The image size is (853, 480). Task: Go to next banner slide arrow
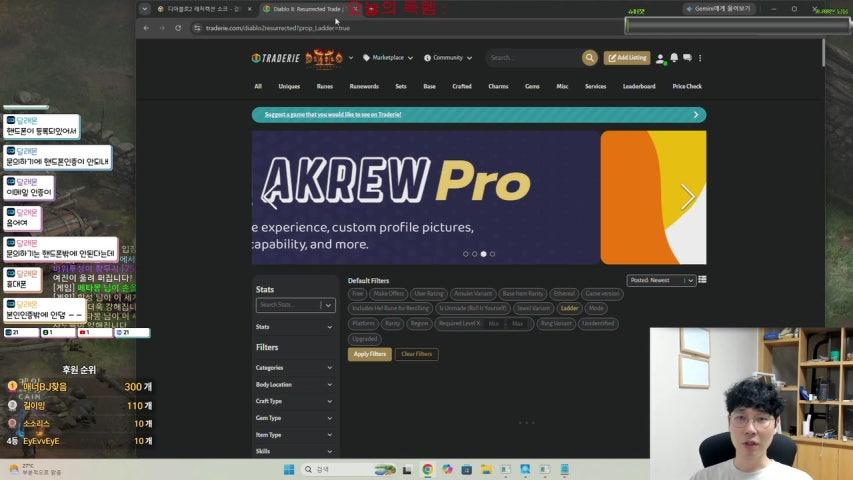click(688, 197)
